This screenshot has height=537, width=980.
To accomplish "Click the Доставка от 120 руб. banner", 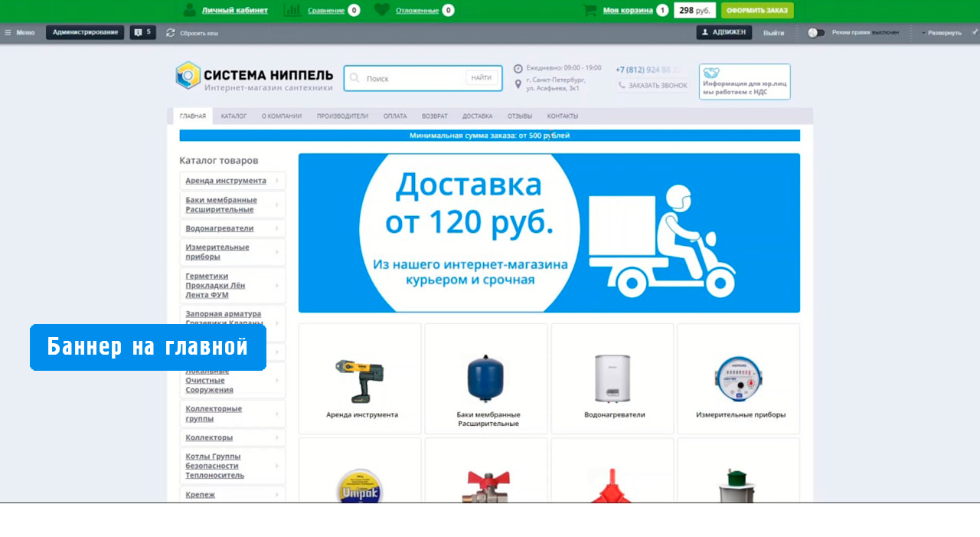I will click(x=549, y=233).
